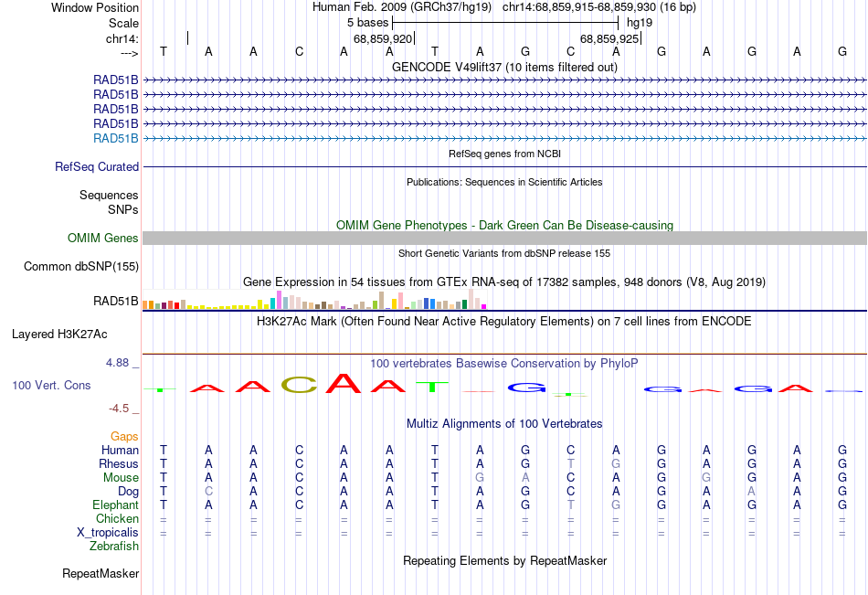The height and width of the screenshot is (595, 868).
Task: Open RefSeq genes from NCBI title
Action: point(504,154)
